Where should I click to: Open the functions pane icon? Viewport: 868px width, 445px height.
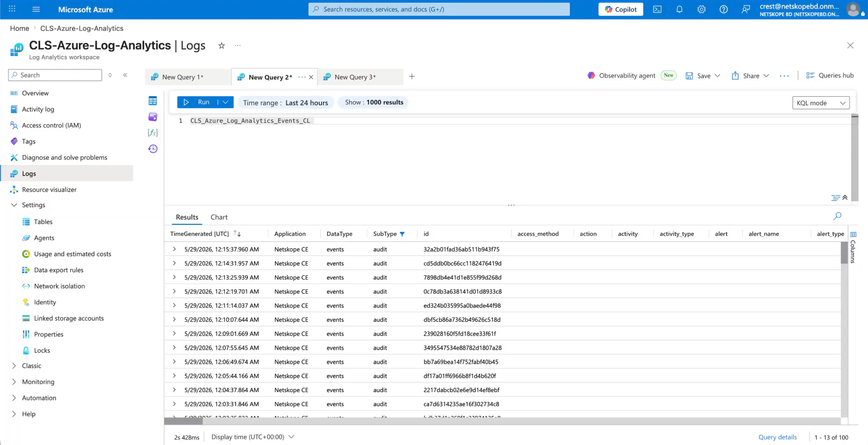tap(153, 133)
